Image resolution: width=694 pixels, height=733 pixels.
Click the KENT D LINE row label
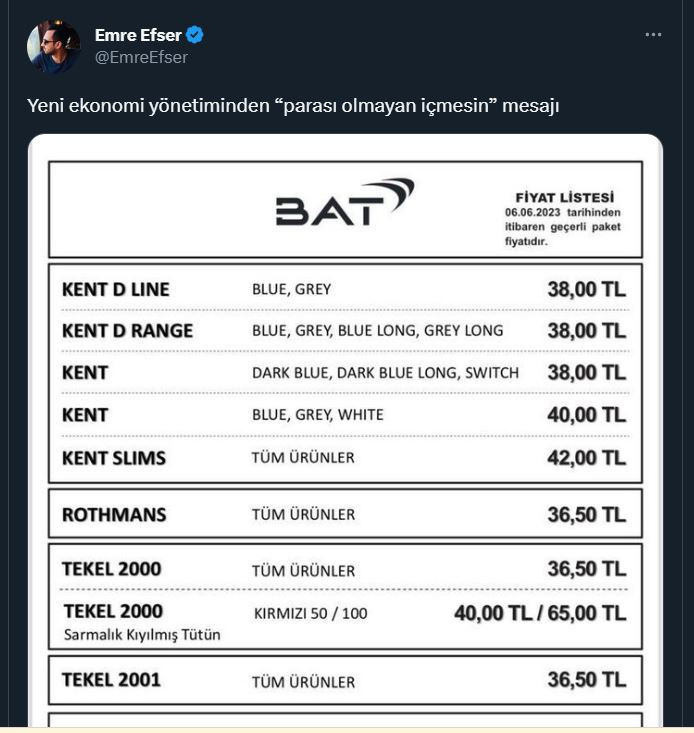[x=115, y=289]
